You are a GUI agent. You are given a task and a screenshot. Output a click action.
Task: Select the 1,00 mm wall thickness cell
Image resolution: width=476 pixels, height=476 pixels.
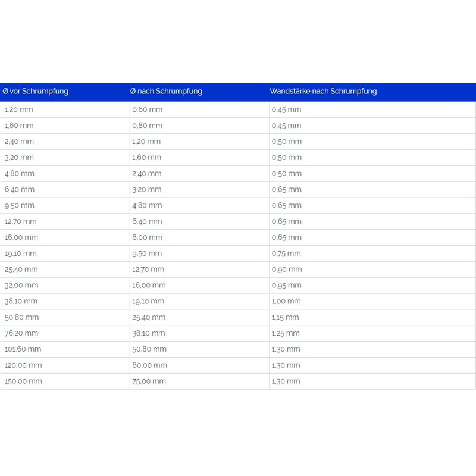pyautogui.click(x=286, y=302)
